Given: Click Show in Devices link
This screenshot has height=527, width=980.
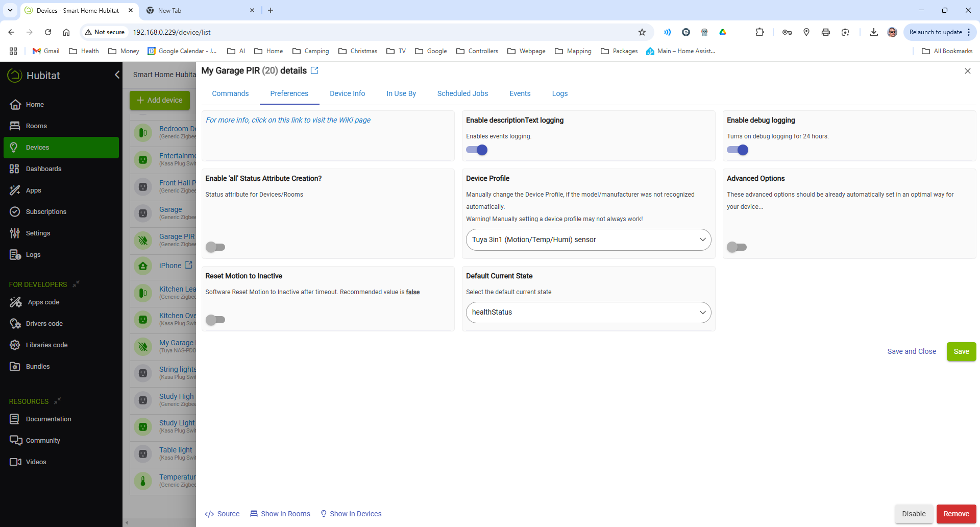Looking at the screenshot, I should point(351,514).
